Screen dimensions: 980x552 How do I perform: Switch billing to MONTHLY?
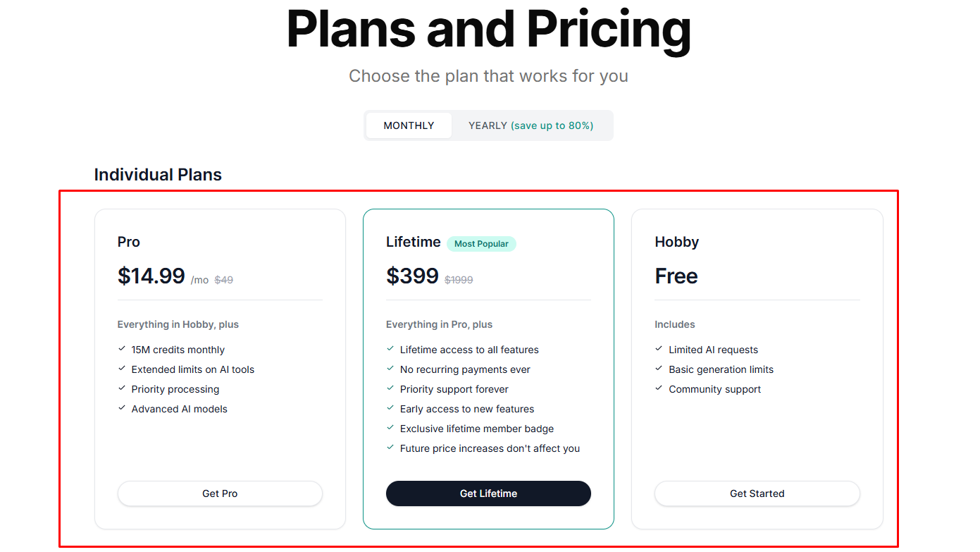pyautogui.click(x=409, y=125)
